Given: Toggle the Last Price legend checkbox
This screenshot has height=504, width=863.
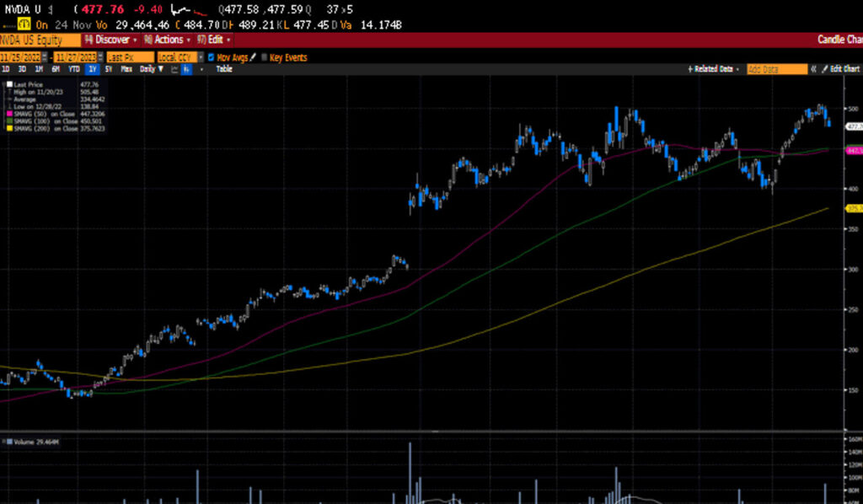Looking at the screenshot, I should [x=9, y=84].
